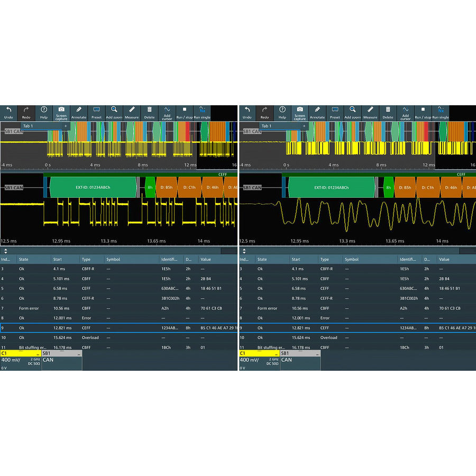
Task: Take a Screen capture on the left screen
Action: [61, 113]
